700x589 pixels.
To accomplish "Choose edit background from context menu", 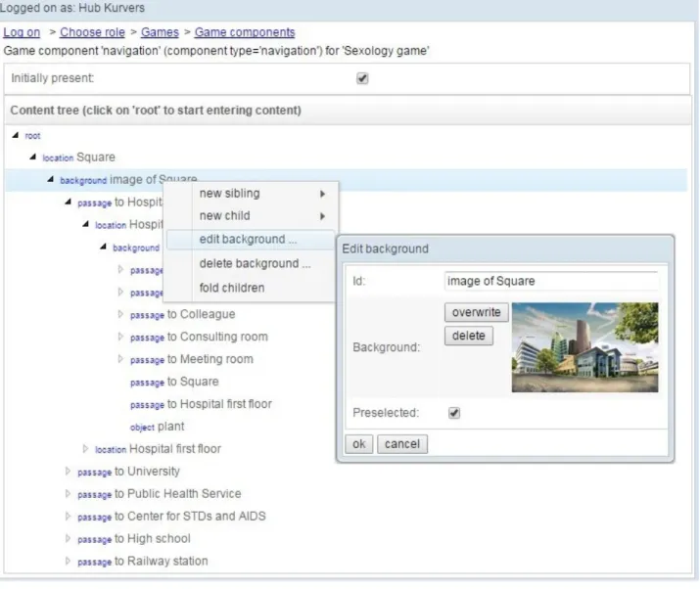I will tap(251, 240).
